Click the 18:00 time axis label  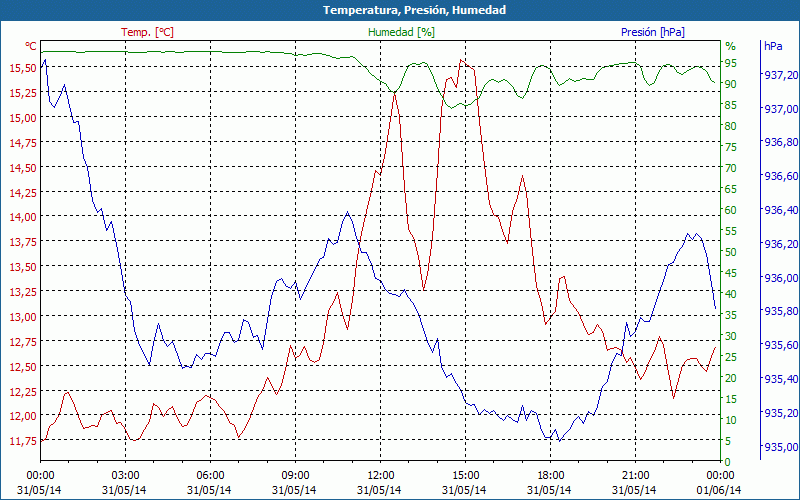point(551,476)
